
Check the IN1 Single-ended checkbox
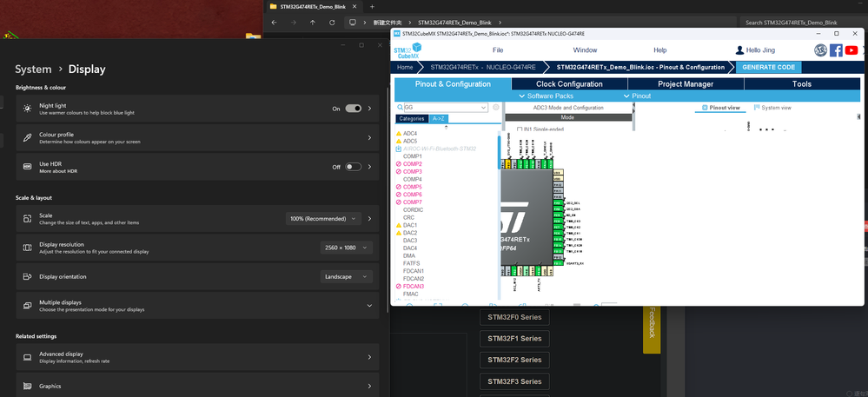[x=520, y=129]
